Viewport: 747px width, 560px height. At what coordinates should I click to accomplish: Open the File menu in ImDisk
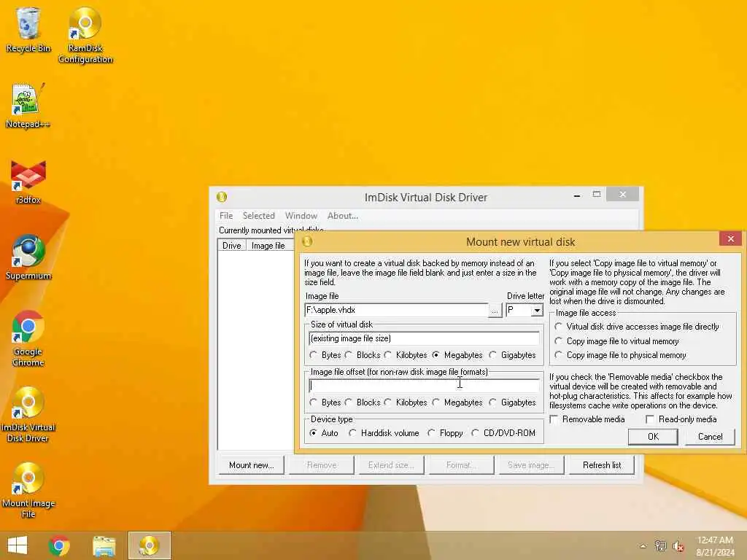(x=226, y=216)
